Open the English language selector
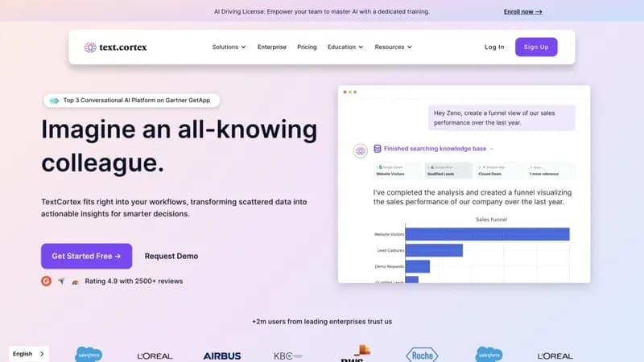 click(x=28, y=354)
